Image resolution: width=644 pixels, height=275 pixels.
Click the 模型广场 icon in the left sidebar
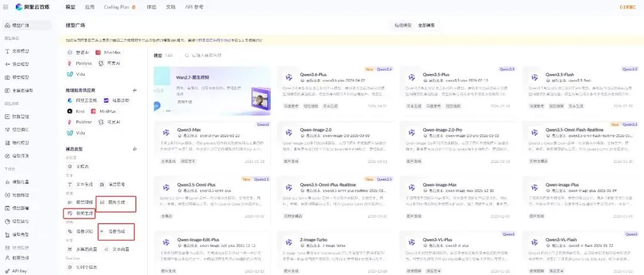click(7, 26)
